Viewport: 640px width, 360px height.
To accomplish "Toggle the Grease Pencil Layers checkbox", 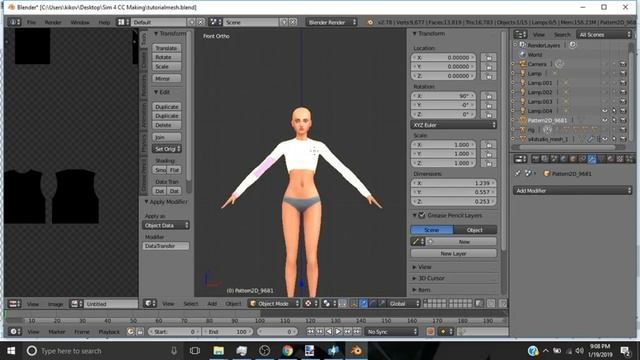I will pyautogui.click(x=422, y=215).
